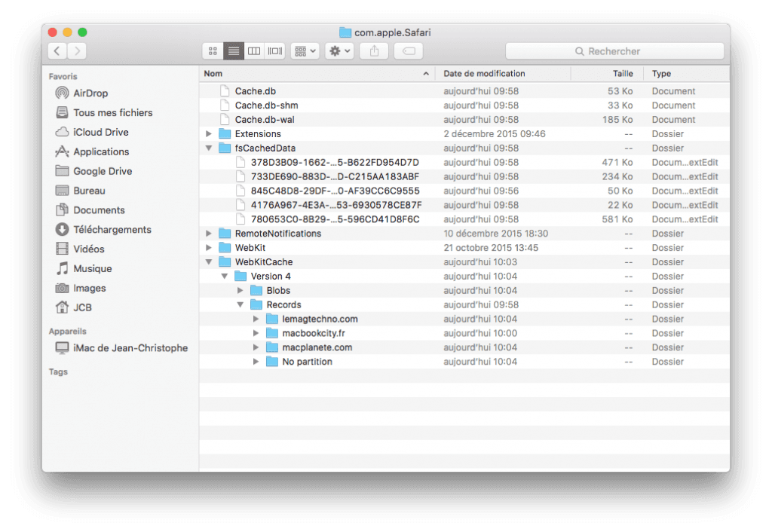Sort by Date de modification column
Image resolution: width=772 pixels, height=532 pixels.
point(503,73)
